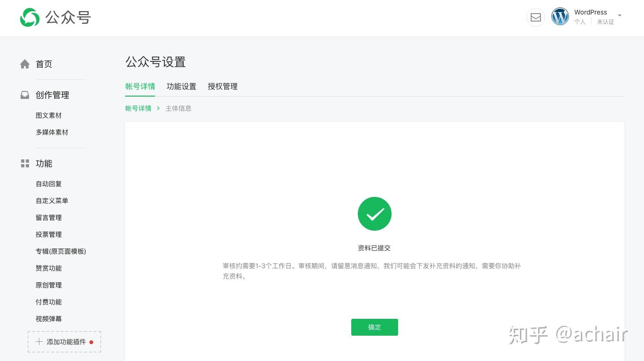
Task: Open 自定义菜单 in the sidebar
Action: pyautogui.click(x=52, y=201)
